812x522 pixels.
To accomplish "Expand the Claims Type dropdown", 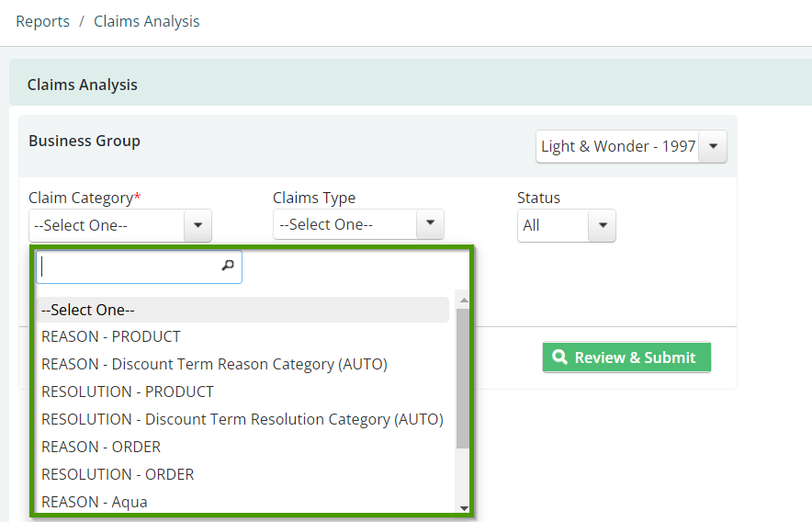I will (x=358, y=224).
